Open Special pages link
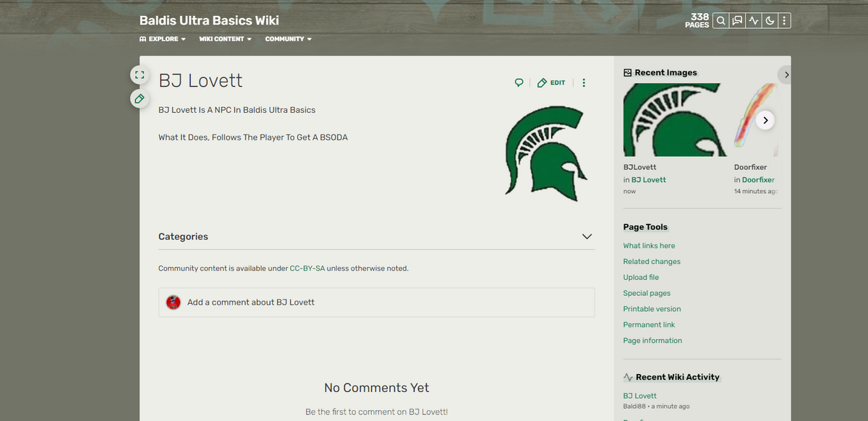This screenshot has height=421, width=868. coord(647,294)
